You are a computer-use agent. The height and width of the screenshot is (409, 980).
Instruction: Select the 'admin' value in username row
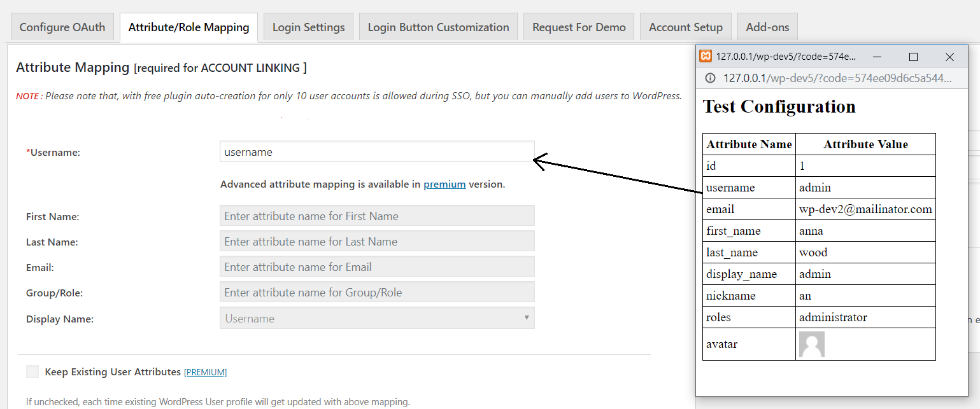click(x=865, y=188)
